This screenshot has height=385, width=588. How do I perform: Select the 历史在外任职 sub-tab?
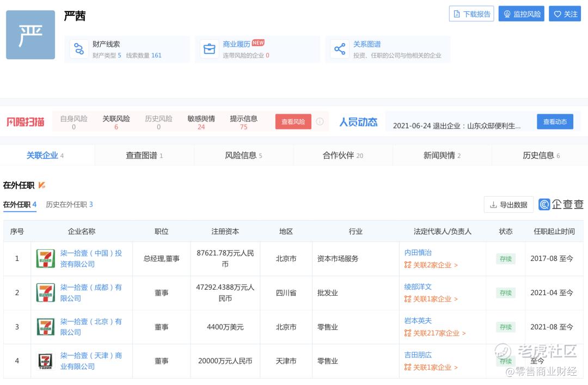tap(69, 205)
